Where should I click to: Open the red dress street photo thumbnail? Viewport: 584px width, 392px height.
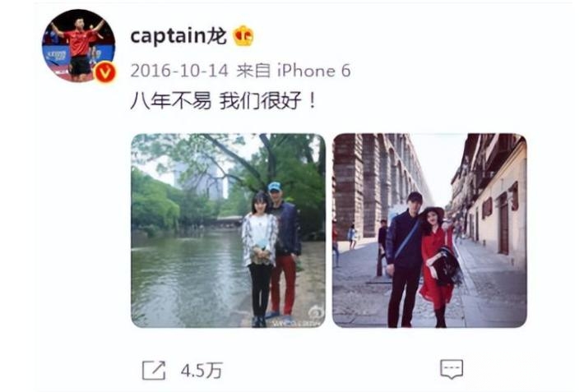click(430, 230)
